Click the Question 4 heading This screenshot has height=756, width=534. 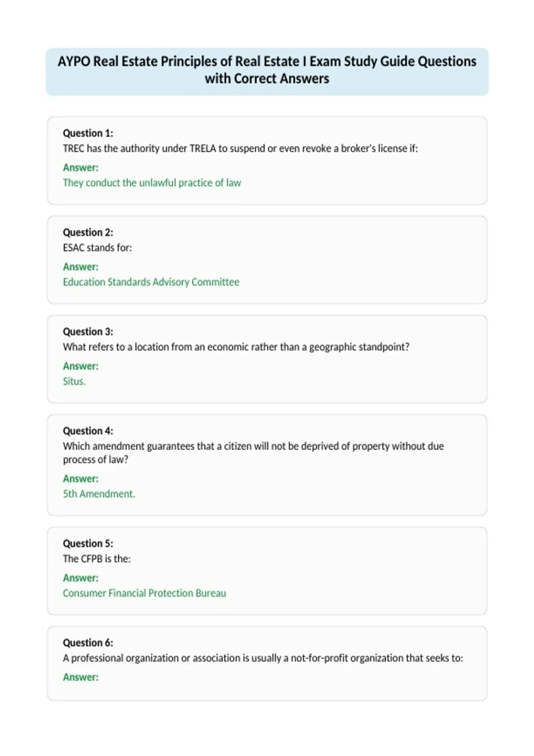pos(88,430)
